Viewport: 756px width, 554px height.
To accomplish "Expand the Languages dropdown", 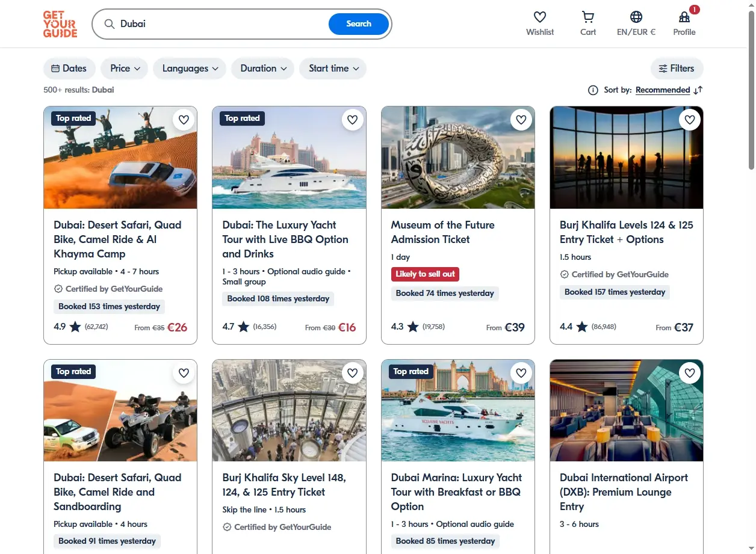I will [x=190, y=69].
